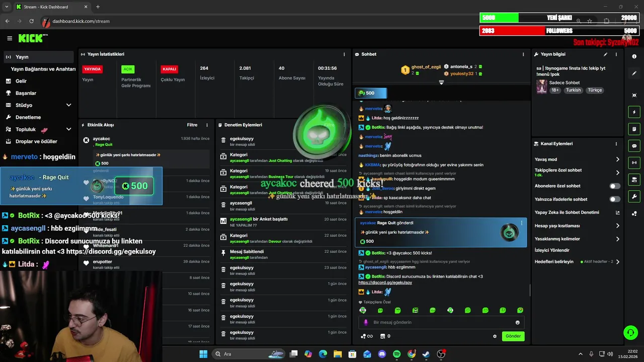
Task: Open Discord from the taskbar
Action: click(382, 354)
